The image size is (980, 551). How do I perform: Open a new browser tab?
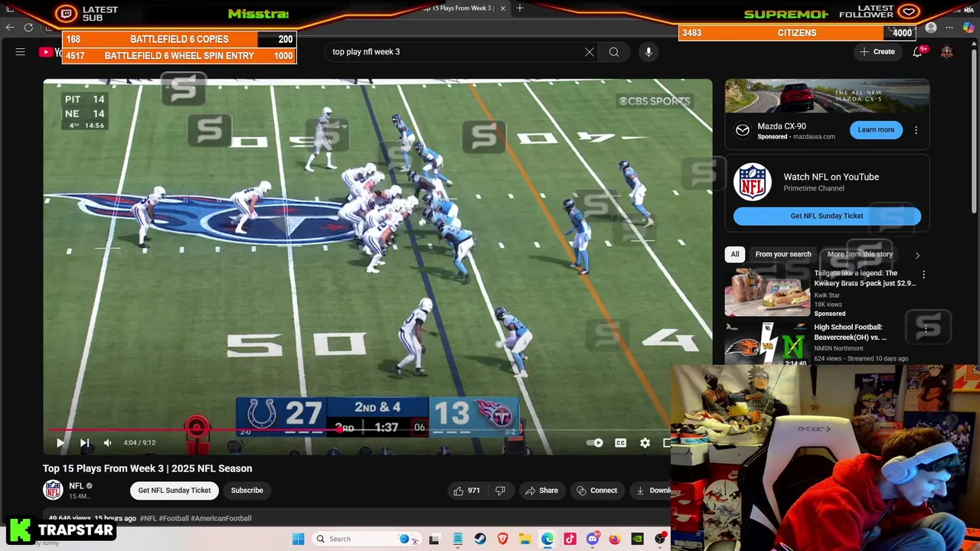click(520, 8)
